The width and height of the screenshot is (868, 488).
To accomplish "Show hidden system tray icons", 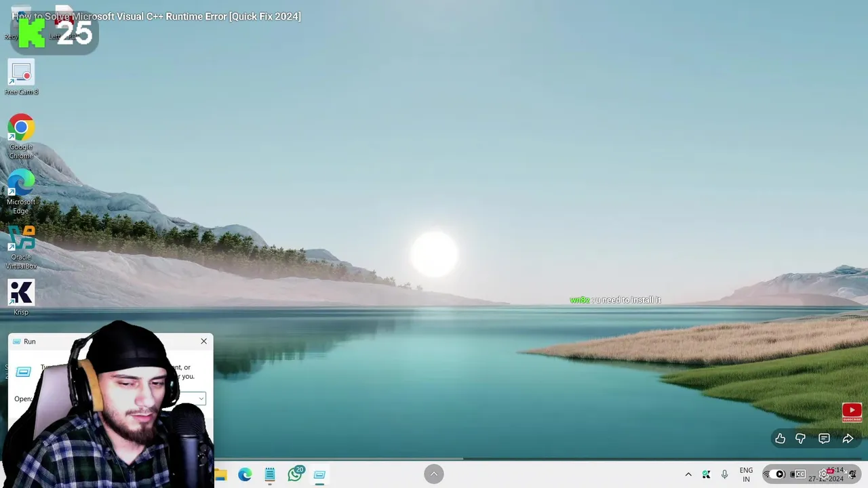I will click(x=688, y=474).
